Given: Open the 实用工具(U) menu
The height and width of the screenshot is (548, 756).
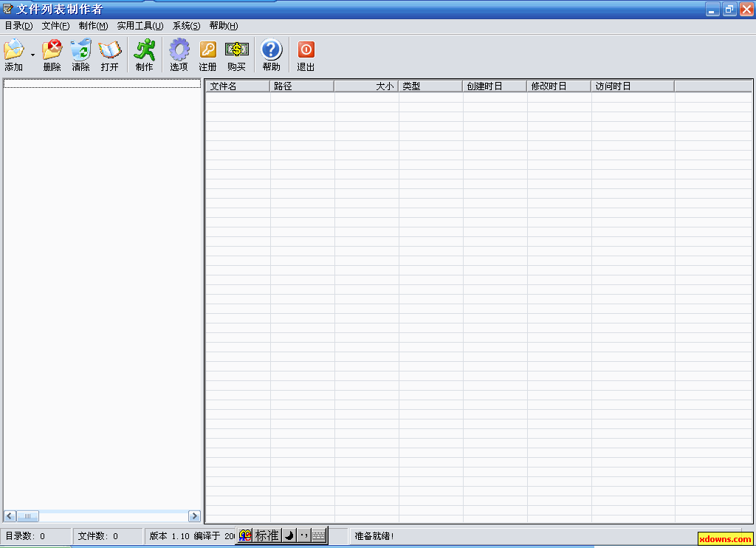Looking at the screenshot, I should click(x=140, y=26).
